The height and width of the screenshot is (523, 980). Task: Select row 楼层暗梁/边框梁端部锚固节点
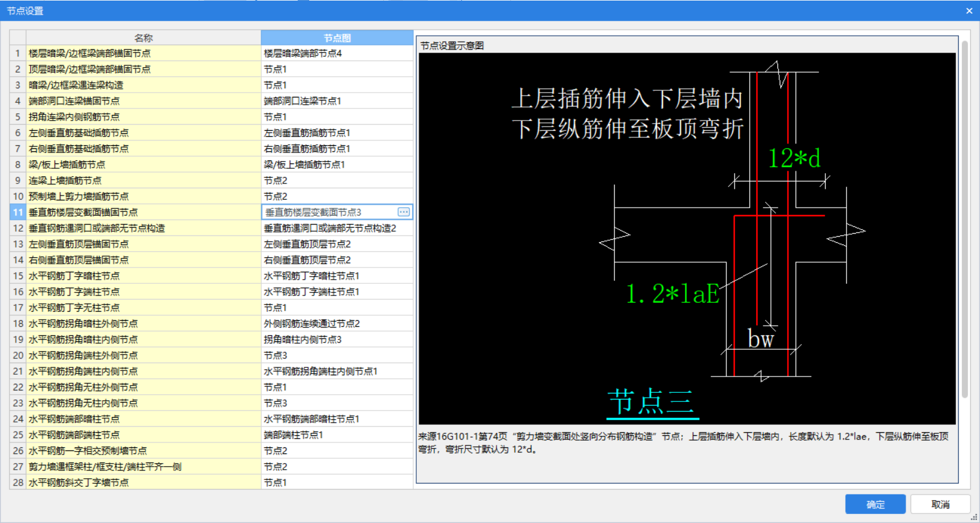[143, 53]
